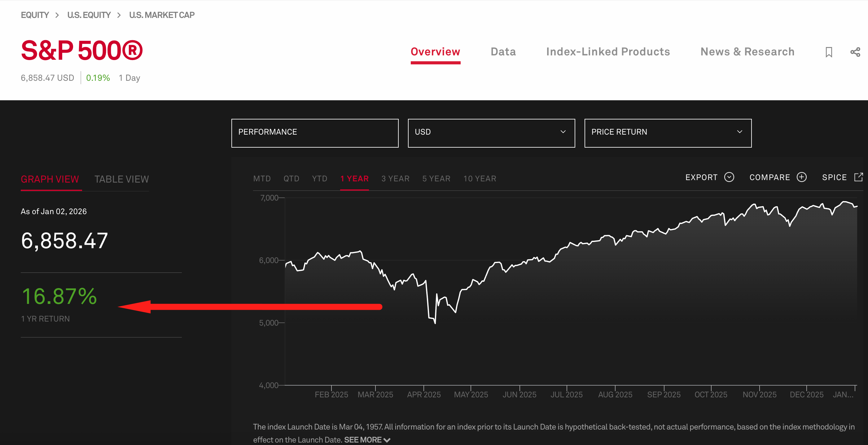Image resolution: width=868 pixels, height=445 pixels.
Task: Click the Export download icon
Action: (x=729, y=177)
